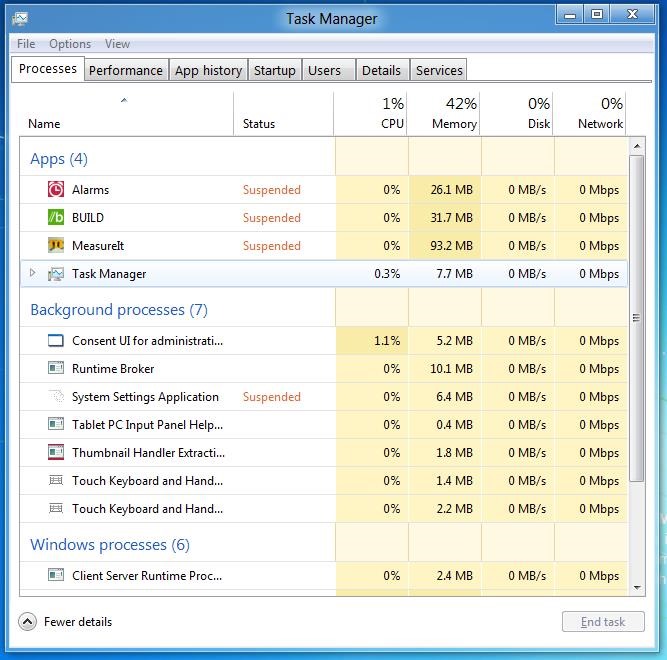Select the Task Manager process name
The height and width of the screenshot is (660, 667).
click(109, 274)
